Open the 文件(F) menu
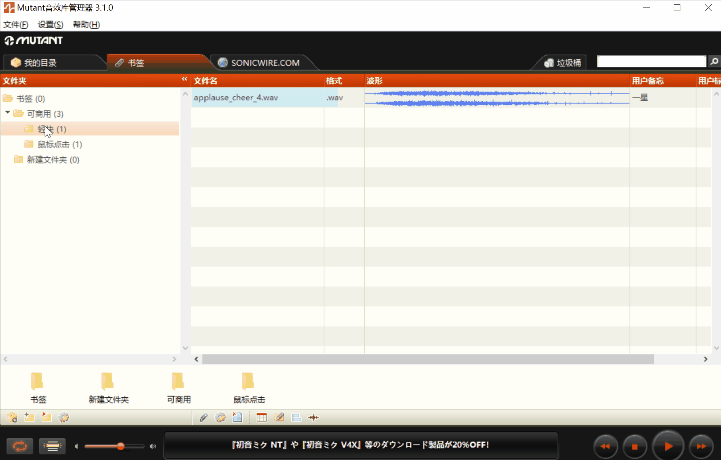The height and width of the screenshot is (460, 721). (x=15, y=24)
